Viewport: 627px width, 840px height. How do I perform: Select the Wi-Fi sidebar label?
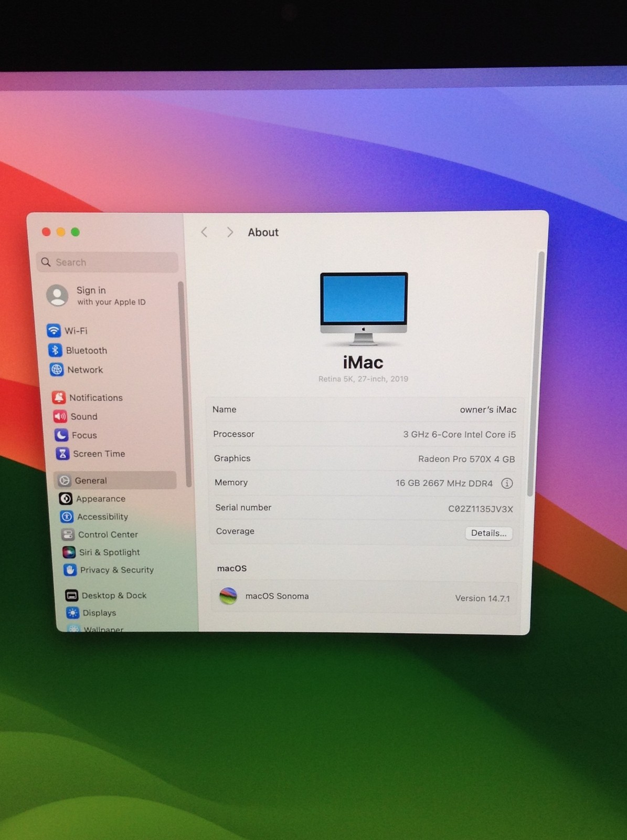pos(76,331)
